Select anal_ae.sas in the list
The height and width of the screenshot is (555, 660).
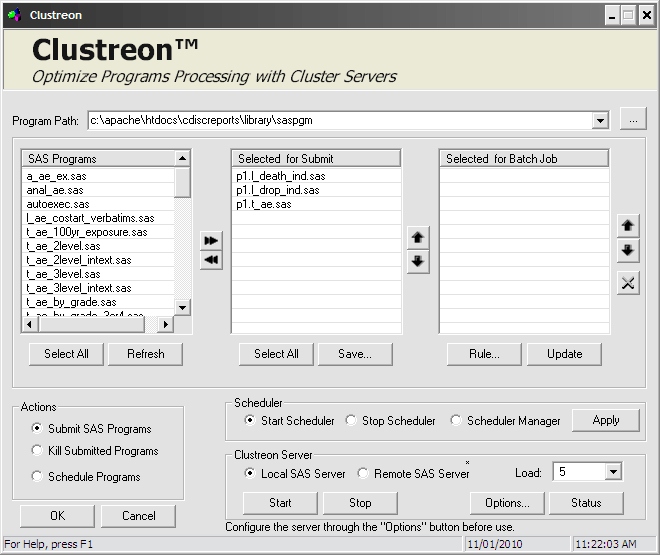tap(98, 190)
